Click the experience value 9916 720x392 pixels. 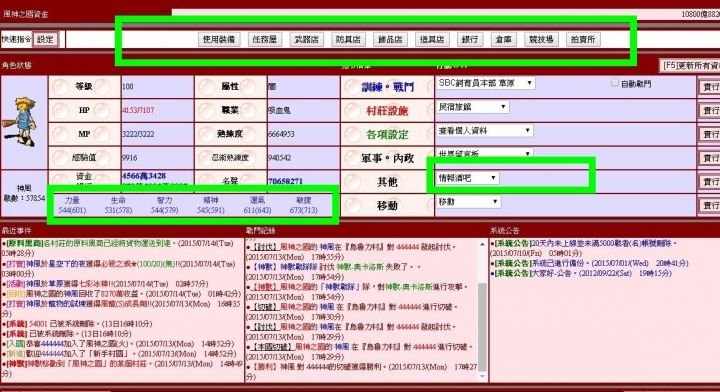click(x=130, y=158)
